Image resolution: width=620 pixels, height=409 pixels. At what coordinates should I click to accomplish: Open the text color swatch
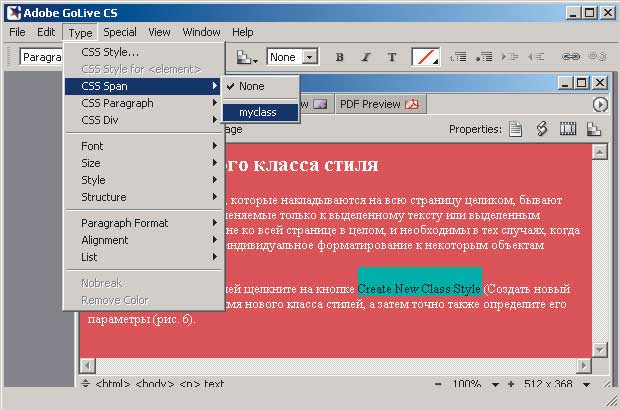click(x=425, y=57)
